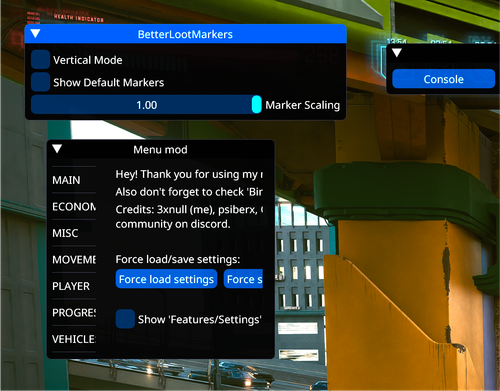Toggle Show 'Features/Settings' checkbox
500x391 pixels.
125,319
